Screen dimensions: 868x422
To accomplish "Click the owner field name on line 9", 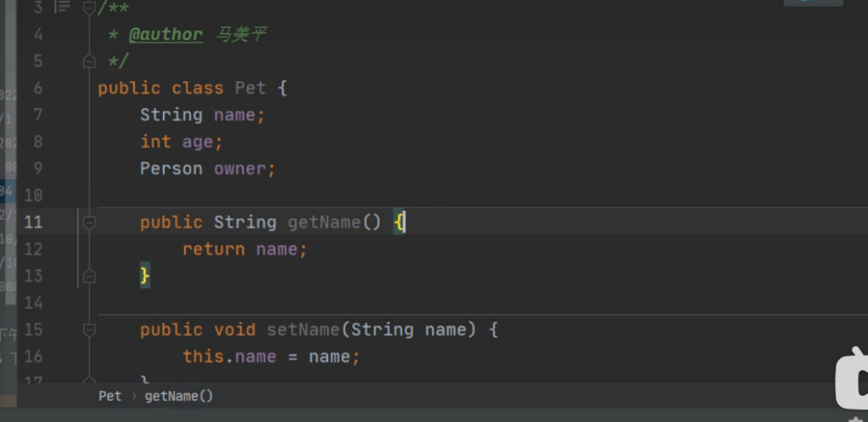I will [241, 169].
